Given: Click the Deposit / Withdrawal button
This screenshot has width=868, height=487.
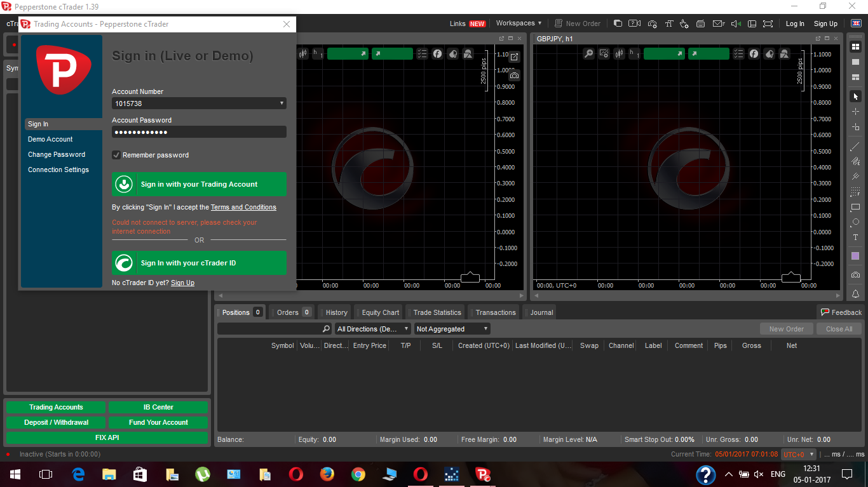Looking at the screenshot, I should (x=56, y=422).
